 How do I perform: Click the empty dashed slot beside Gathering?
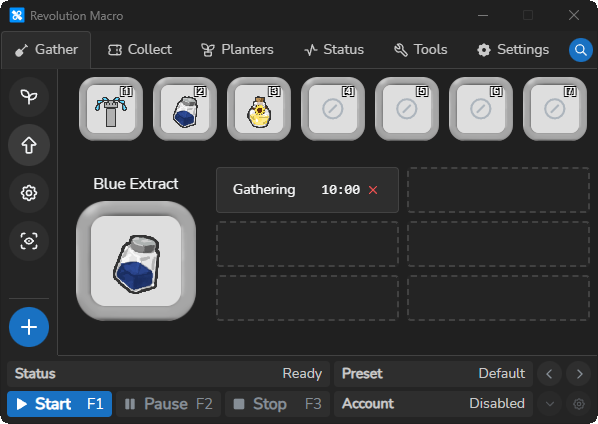tap(498, 190)
